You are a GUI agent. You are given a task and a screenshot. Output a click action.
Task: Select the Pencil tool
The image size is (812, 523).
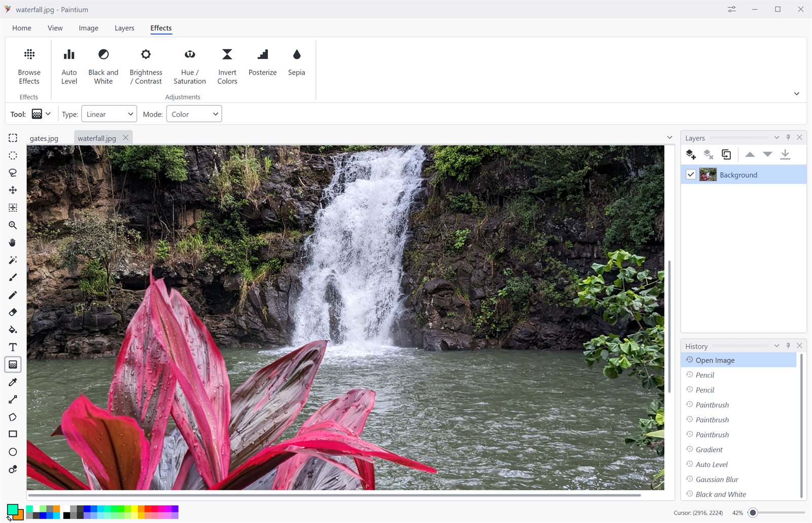(13, 295)
